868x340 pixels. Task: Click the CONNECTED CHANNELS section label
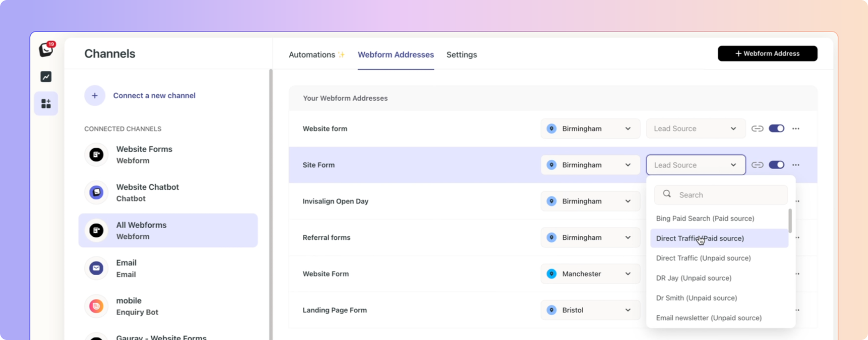[x=123, y=129]
